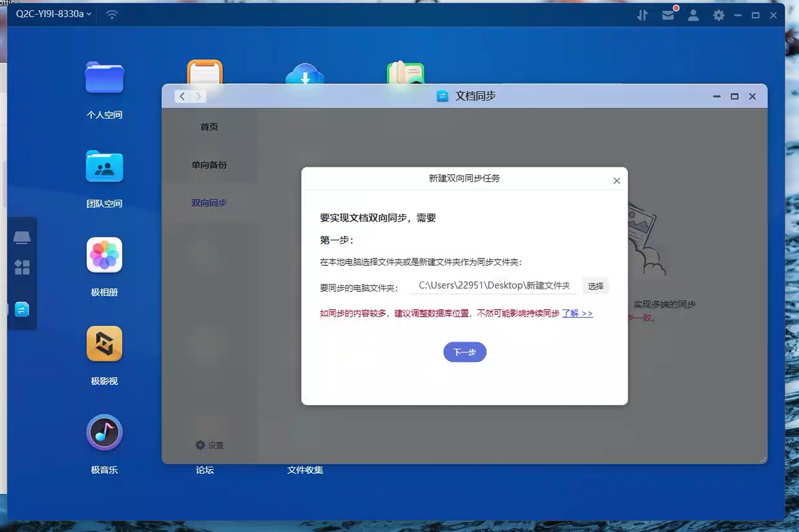Image resolution: width=799 pixels, height=532 pixels.
Task: Click the user account icon in title bar
Action: (x=693, y=15)
